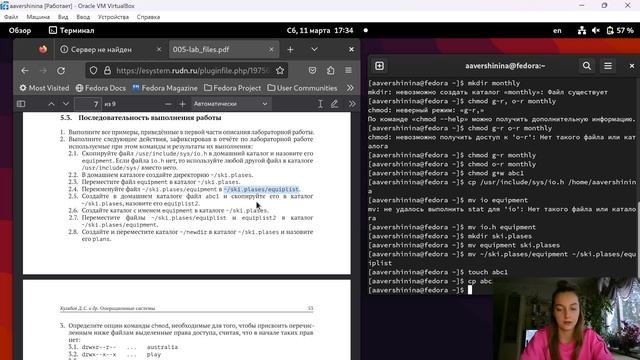Click the 'mkdir ski.plases' terminal line
Image resolution: width=640 pixels, height=360 pixels.
coord(450,236)
